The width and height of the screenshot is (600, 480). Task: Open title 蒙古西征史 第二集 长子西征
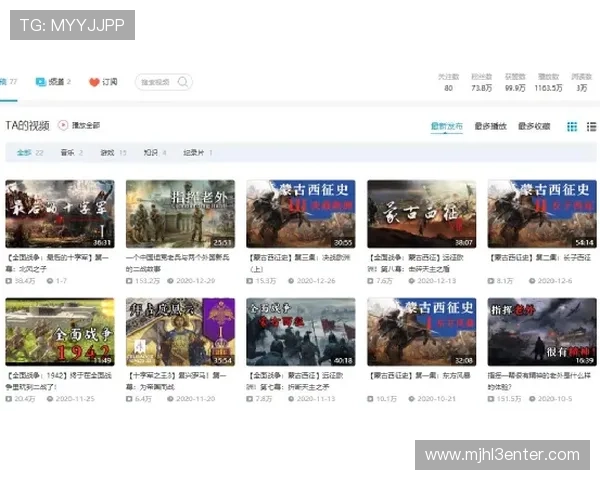pos(540,258)
